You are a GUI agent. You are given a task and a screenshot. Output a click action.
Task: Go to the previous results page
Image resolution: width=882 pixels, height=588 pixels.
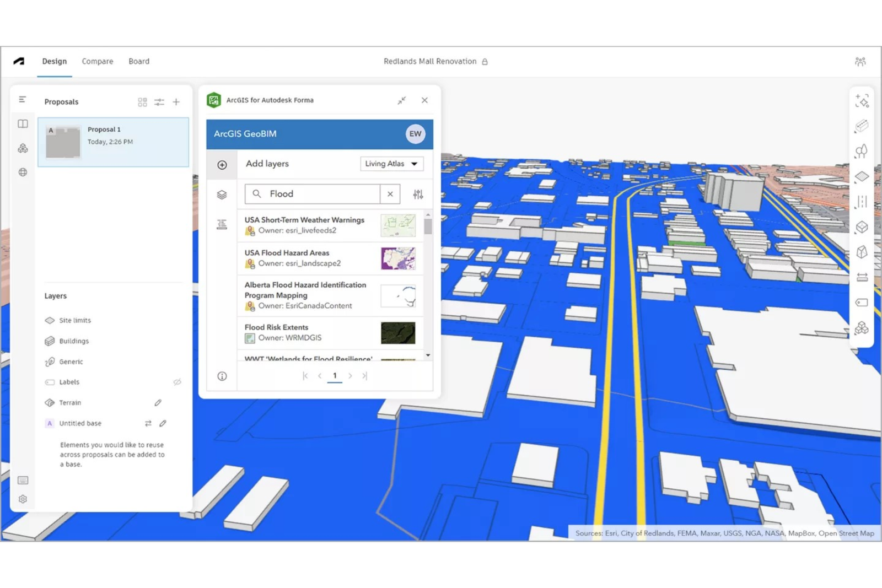click(x=320, y=376)
